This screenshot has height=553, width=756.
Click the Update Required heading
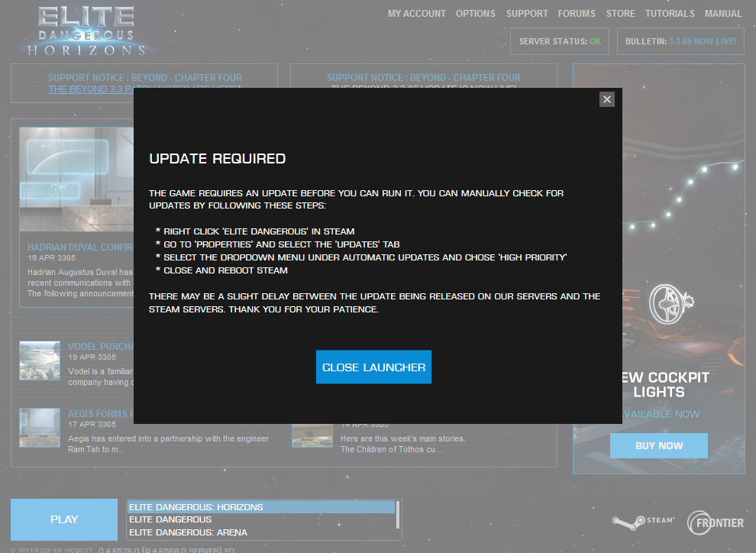pos(218,159)
